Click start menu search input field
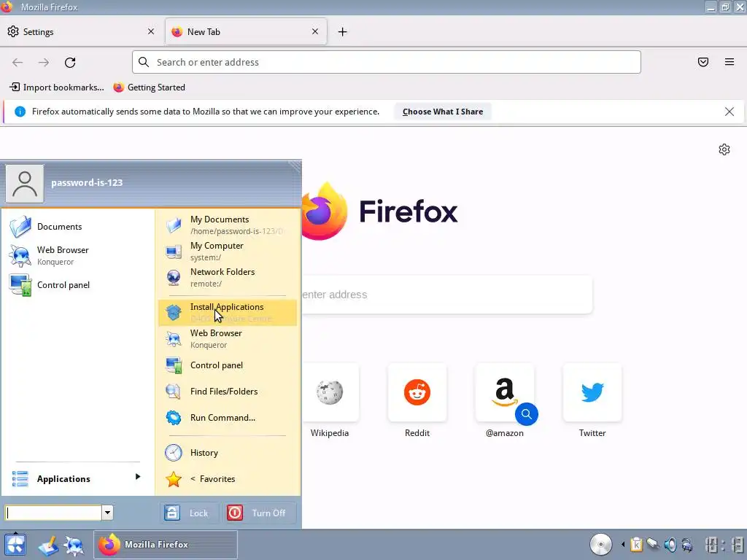 click(54, 513)
